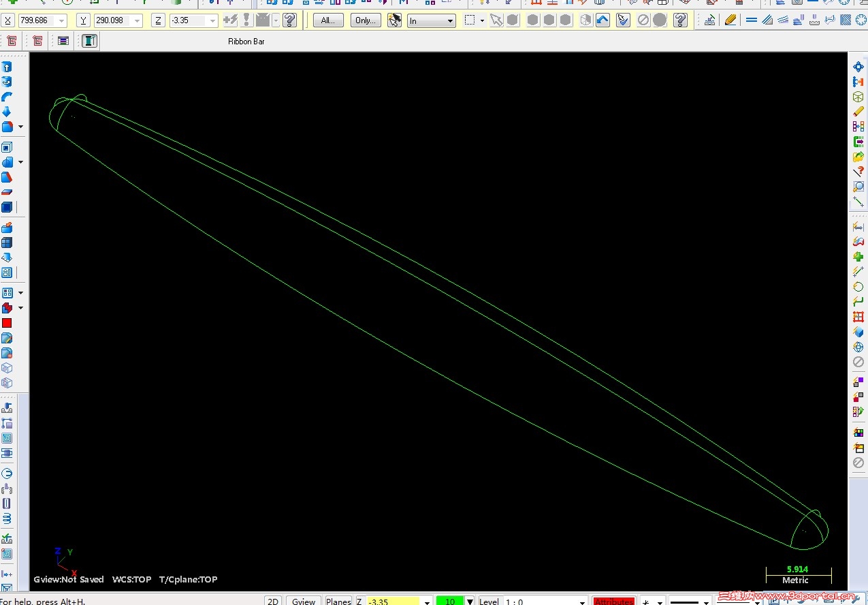Click the WCS:TOP label in viewport
Image resolution: width=868 pixels, height=605 pixels.
[x=131, y=580]
